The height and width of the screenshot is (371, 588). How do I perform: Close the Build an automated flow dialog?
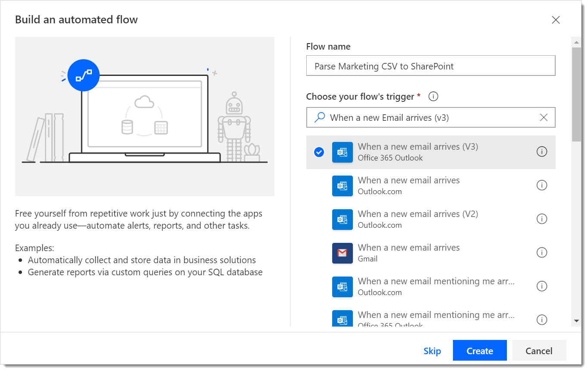pyautogui.click(x=556, y=20)
